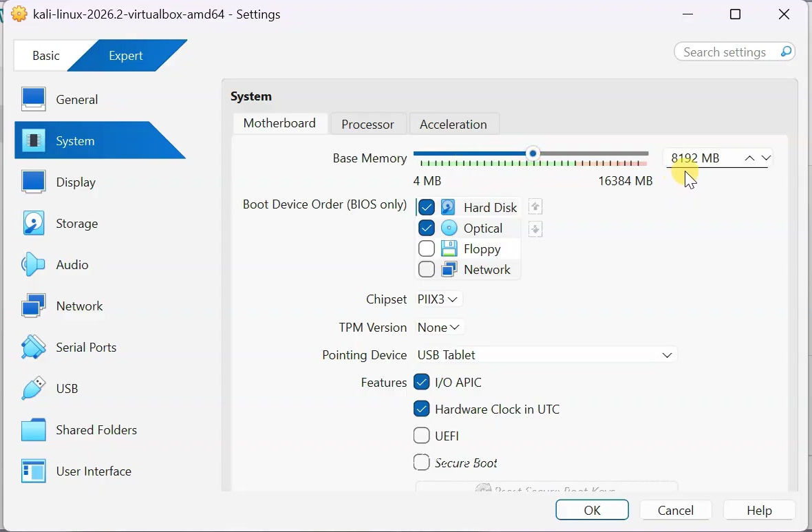Enable Network boot checkbox

click(426, 269)
